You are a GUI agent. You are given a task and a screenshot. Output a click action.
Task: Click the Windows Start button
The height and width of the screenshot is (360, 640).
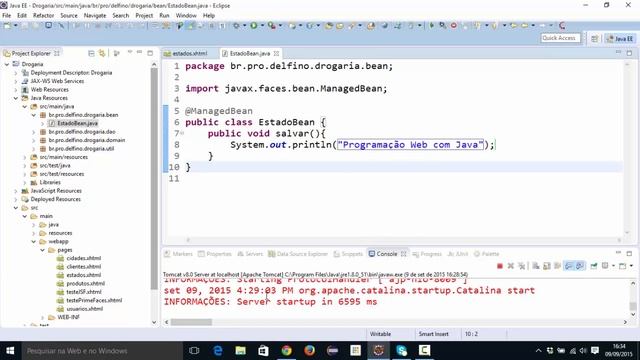pos(10,351)
